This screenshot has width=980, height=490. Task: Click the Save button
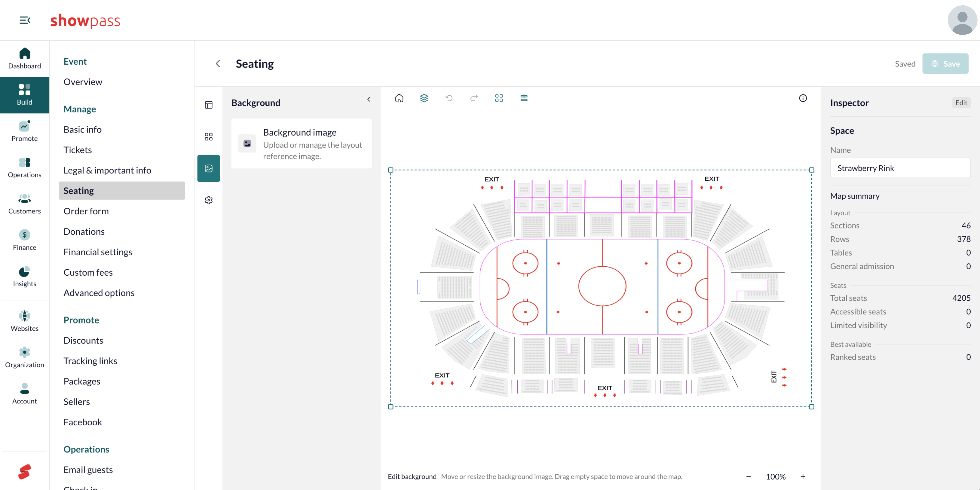coord(945,63)
